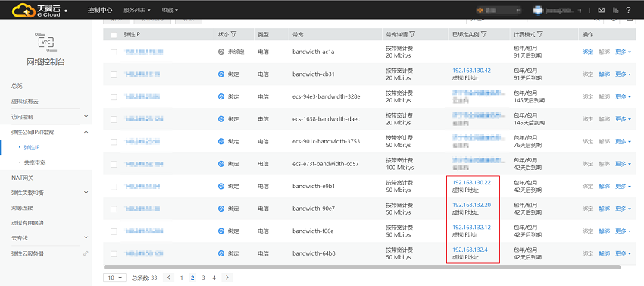
Task: Open the mail messages icon
Action: tap(602, 10)
